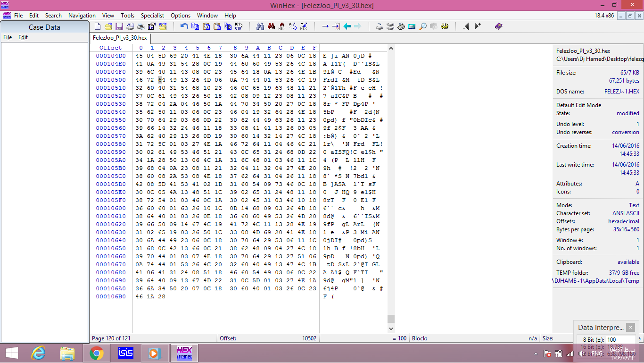
Task: Open the Options gear icon
Action: click(444, 26)
